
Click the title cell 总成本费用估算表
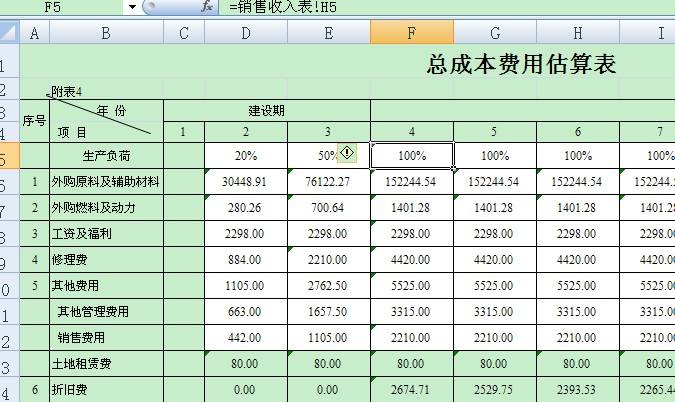[520, 65]
